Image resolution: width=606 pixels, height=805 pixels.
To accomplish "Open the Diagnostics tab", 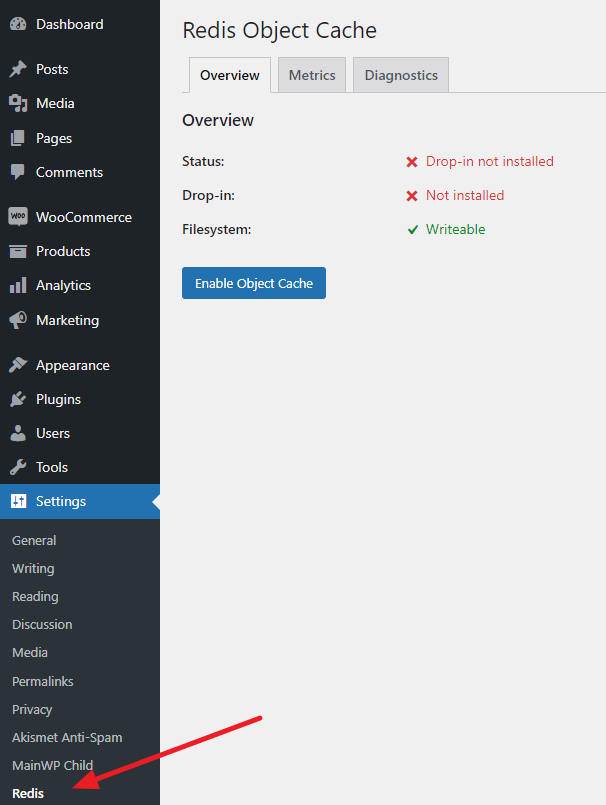I will tap(401, 75).
